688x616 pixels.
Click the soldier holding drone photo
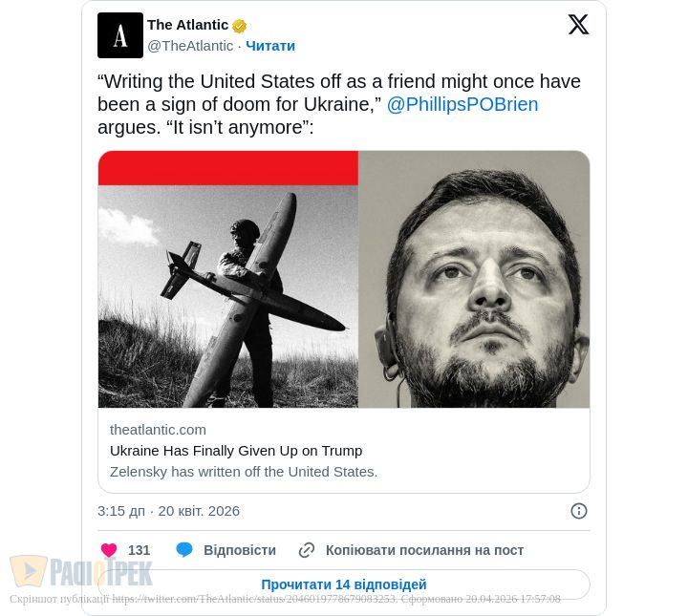coord(228,296)
